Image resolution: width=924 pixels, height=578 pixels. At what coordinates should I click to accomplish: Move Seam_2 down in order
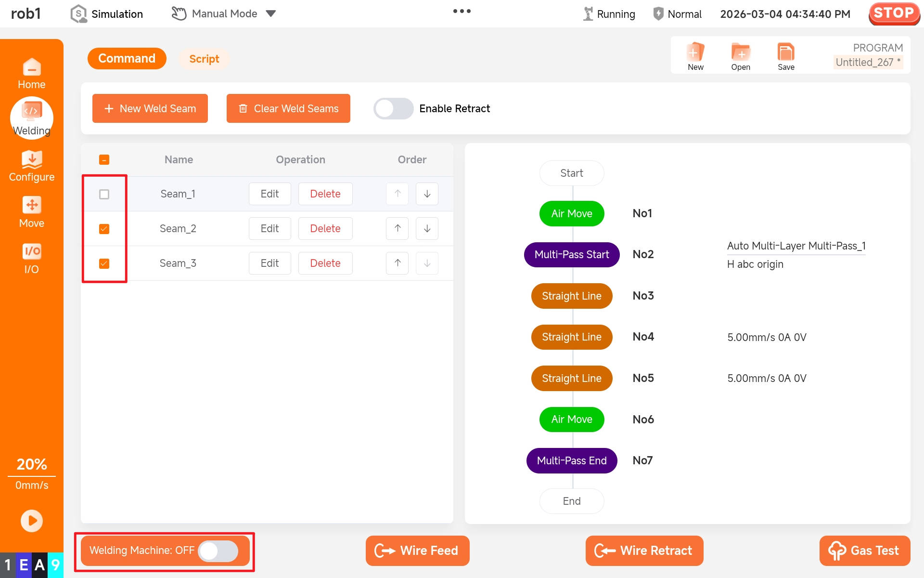point(427,228)
